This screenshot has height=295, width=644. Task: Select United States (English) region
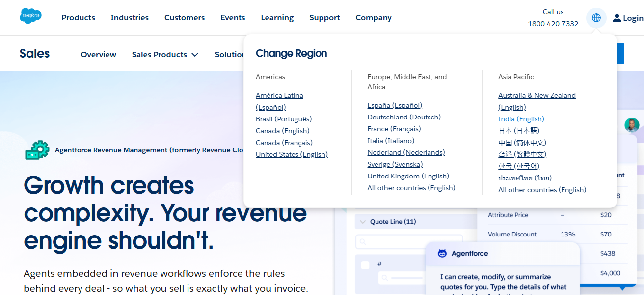292,154
